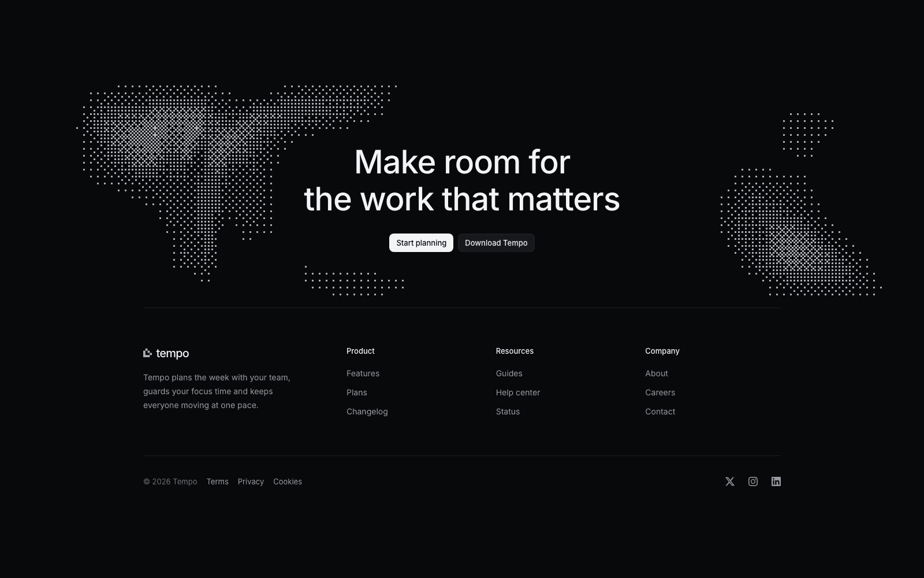The width and height of the screenshot is (924, 578).
Task: Click the Download Tempo button
Action: click(x=496, y=243)
